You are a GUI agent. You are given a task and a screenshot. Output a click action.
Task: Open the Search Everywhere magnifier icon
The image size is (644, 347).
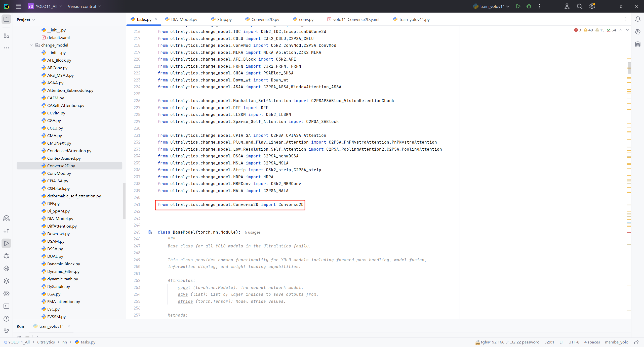(579, 6)
